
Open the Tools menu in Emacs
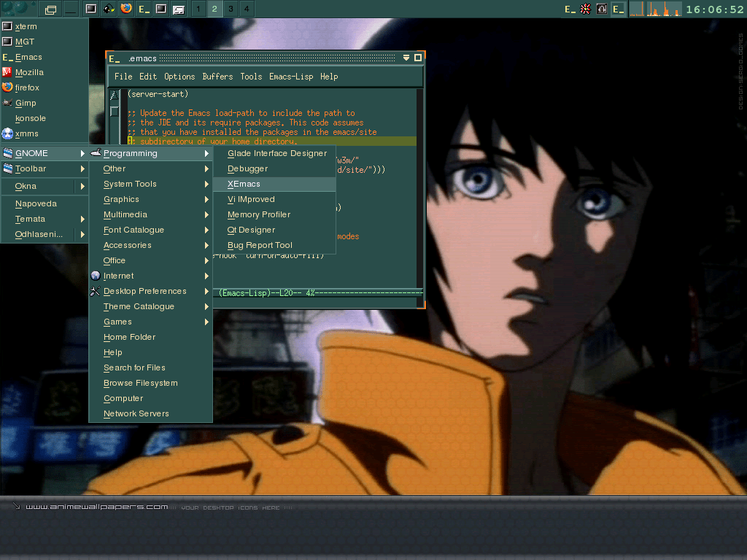coord(251,76)
